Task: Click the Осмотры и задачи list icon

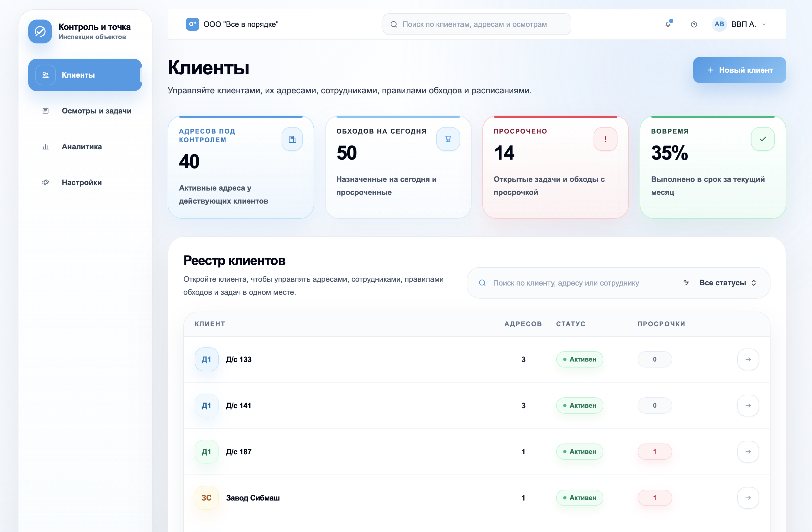Action: pos(45,111)
